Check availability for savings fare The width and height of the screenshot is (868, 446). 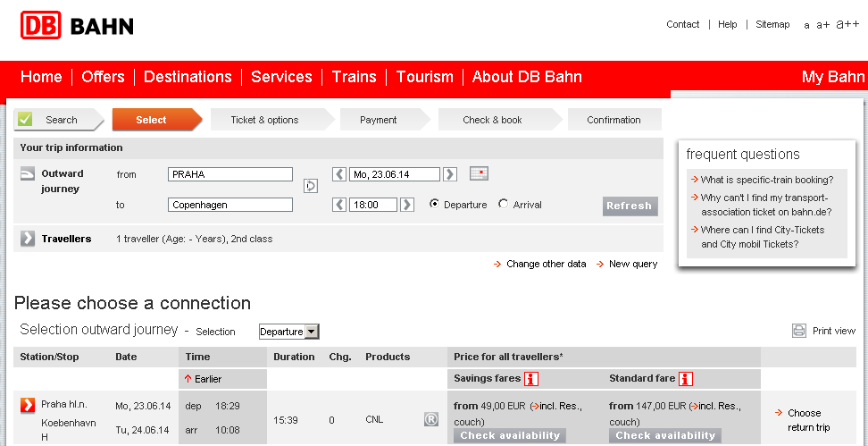tap(510, 436)
